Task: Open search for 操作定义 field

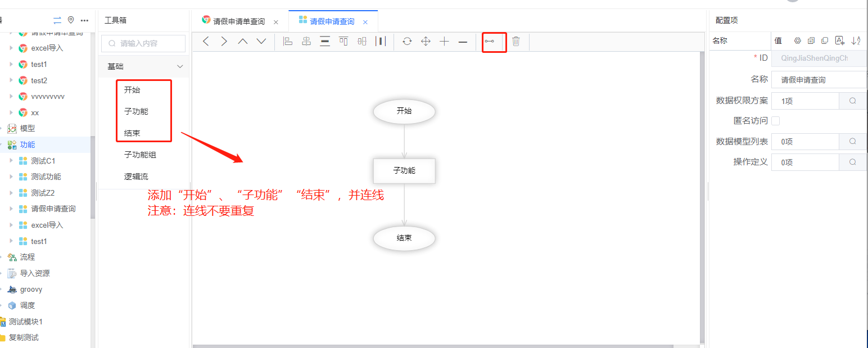Action: 853,162
